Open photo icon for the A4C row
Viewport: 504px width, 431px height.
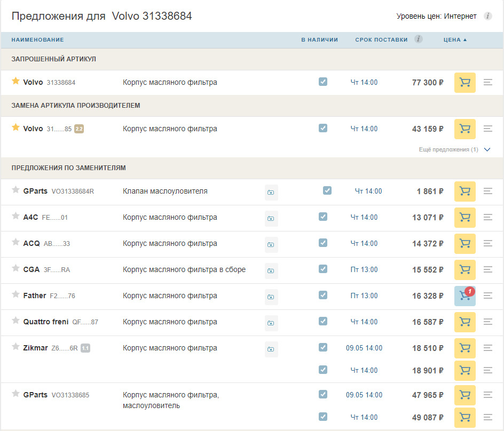271,218
